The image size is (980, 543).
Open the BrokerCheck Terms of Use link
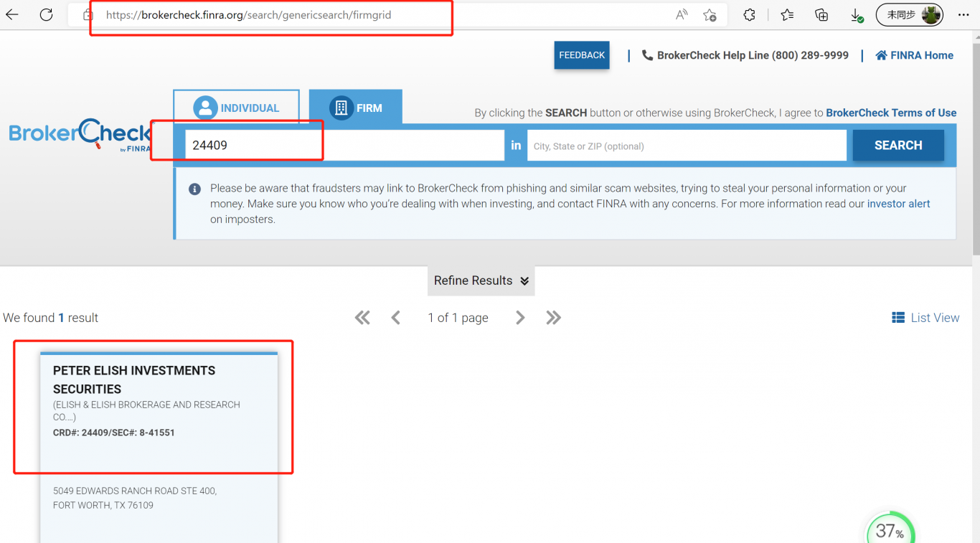point(891,113)
